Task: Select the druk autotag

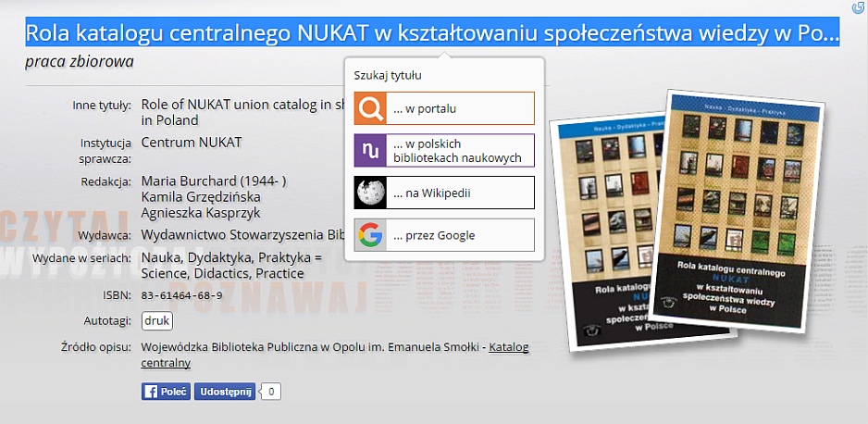Action: pos(156,321)
